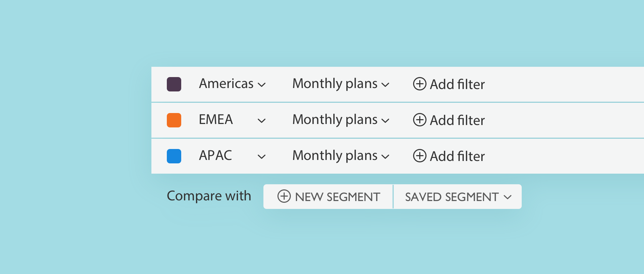
Task: Click the Add filter plus icon for Americas
Action: coord(419,84)
